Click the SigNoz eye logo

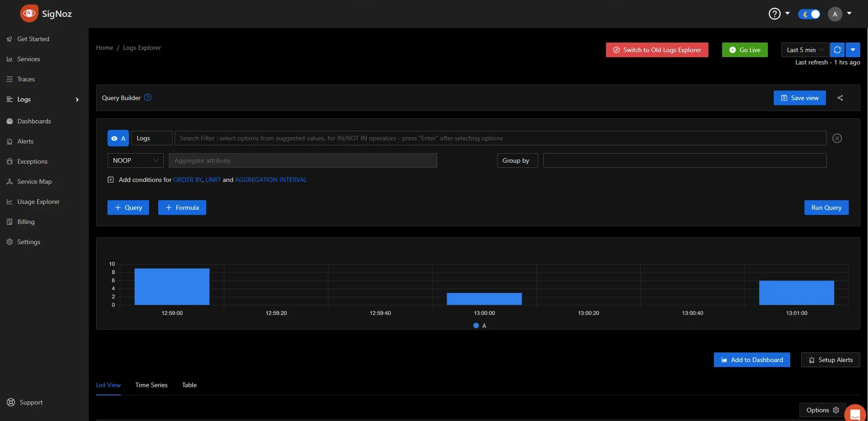(x=29, y=14)
